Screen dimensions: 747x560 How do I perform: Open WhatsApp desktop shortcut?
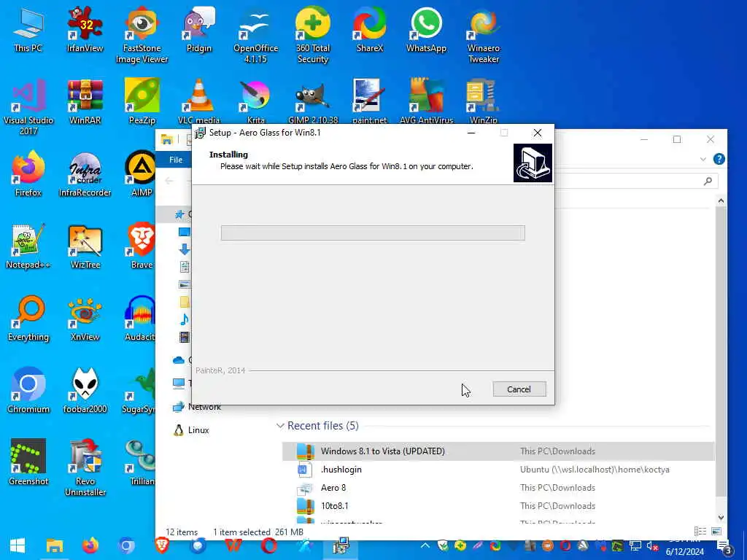[x=426, y=29]
